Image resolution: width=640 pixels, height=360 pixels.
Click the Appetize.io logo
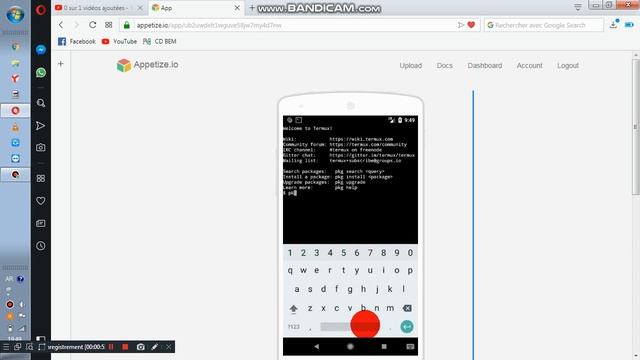147,65
